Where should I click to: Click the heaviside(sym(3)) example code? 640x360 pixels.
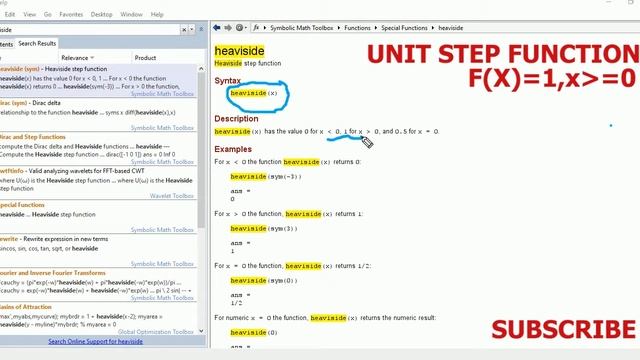[x=264, y=229]
